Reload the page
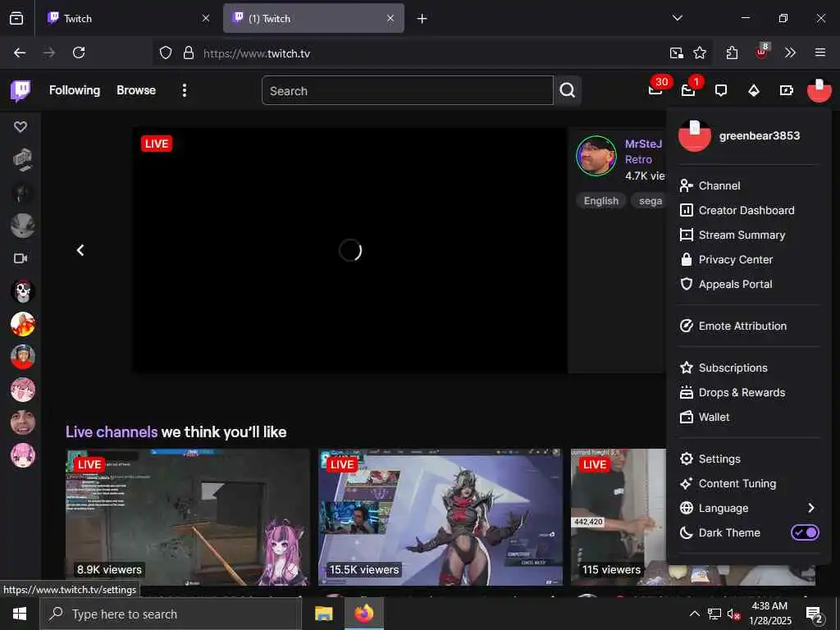 point(79,52)
